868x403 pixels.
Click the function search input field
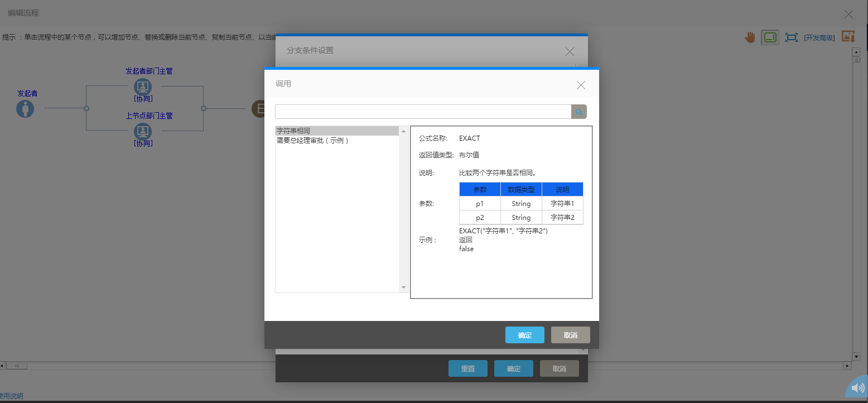(x=423, y=112)
